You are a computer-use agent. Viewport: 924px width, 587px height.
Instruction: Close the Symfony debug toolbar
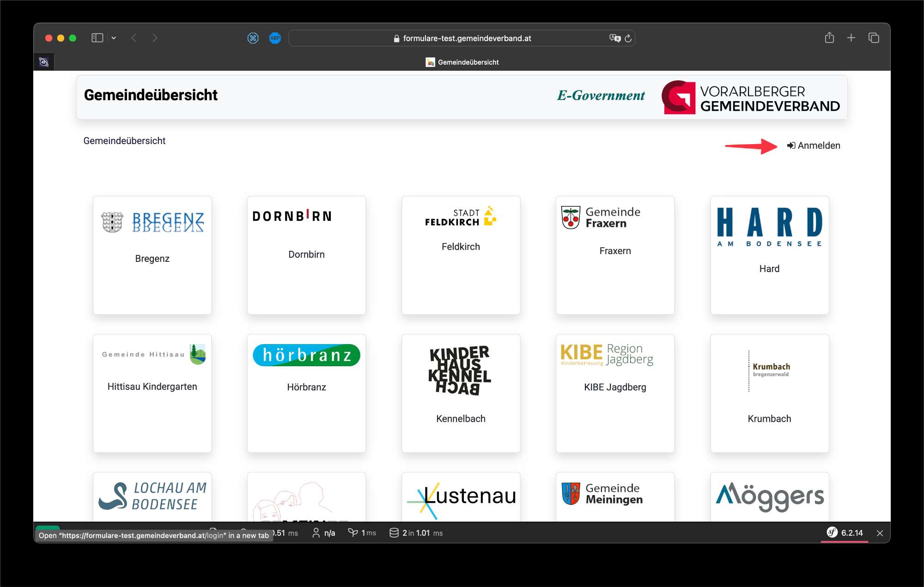pyautogui.click(x=880, y=533)
